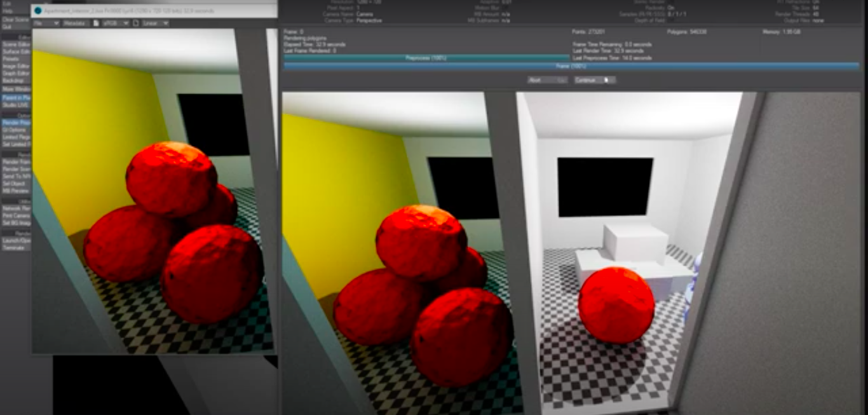Click the single red sphere render preview

tap(616, 305)
